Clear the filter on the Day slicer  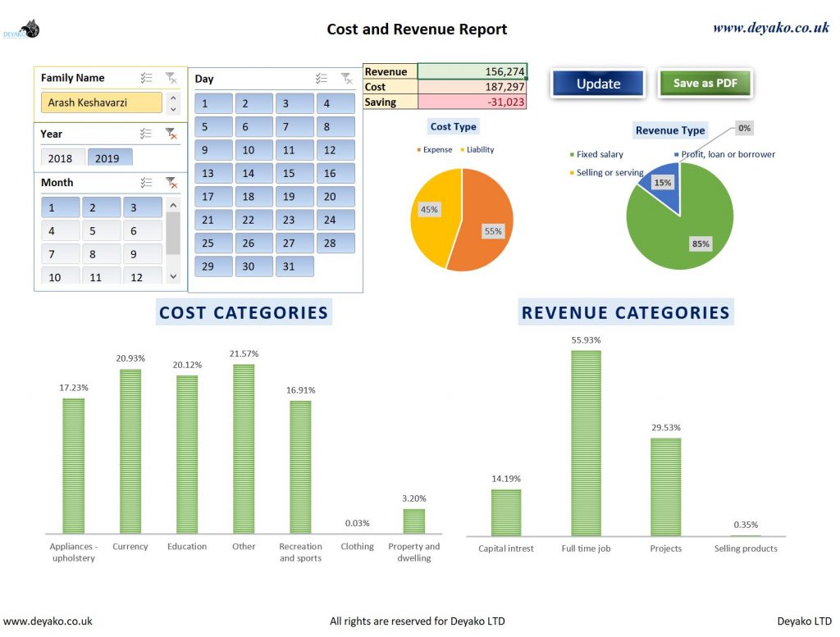coord(346,78)
